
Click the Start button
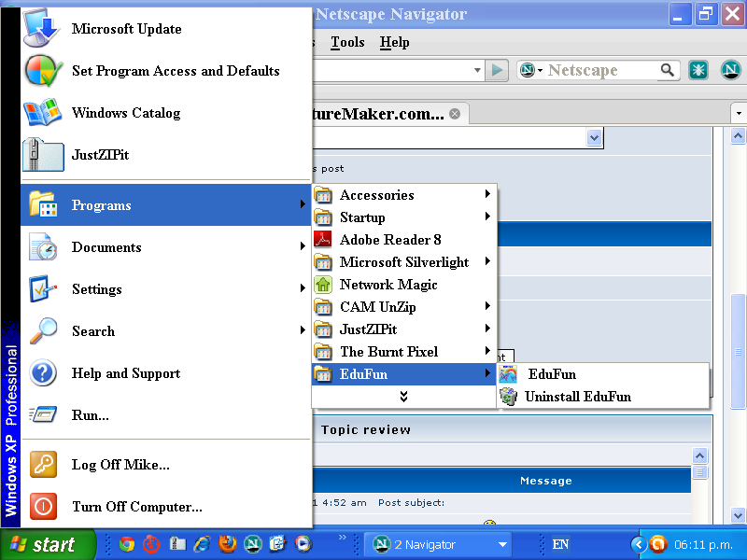tap(48, 544)
